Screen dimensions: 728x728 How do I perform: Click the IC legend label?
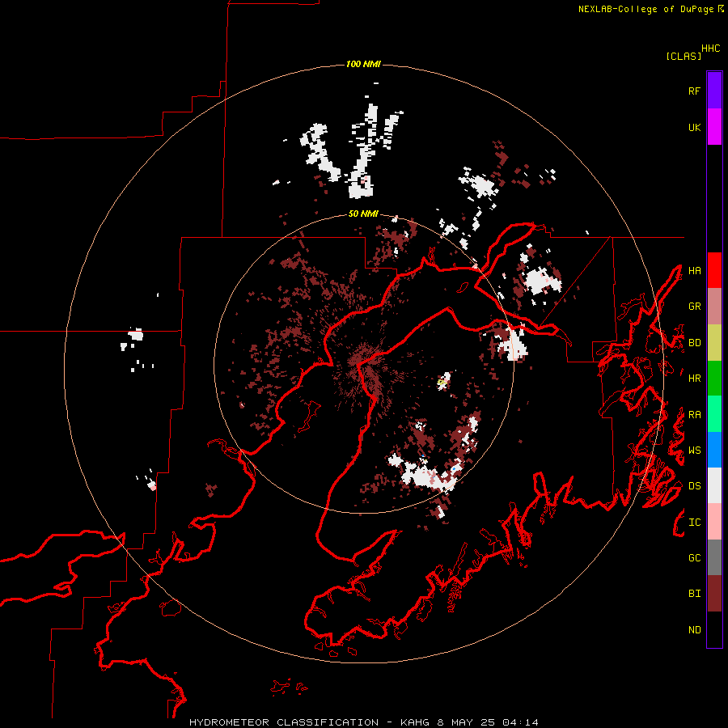pos(694,523)
